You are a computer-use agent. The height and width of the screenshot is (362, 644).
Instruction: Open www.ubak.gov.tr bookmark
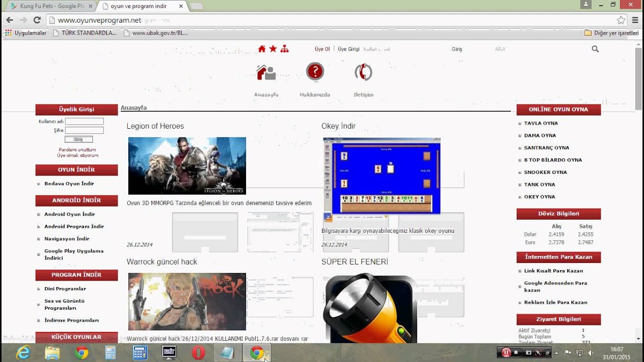(155, 33)
